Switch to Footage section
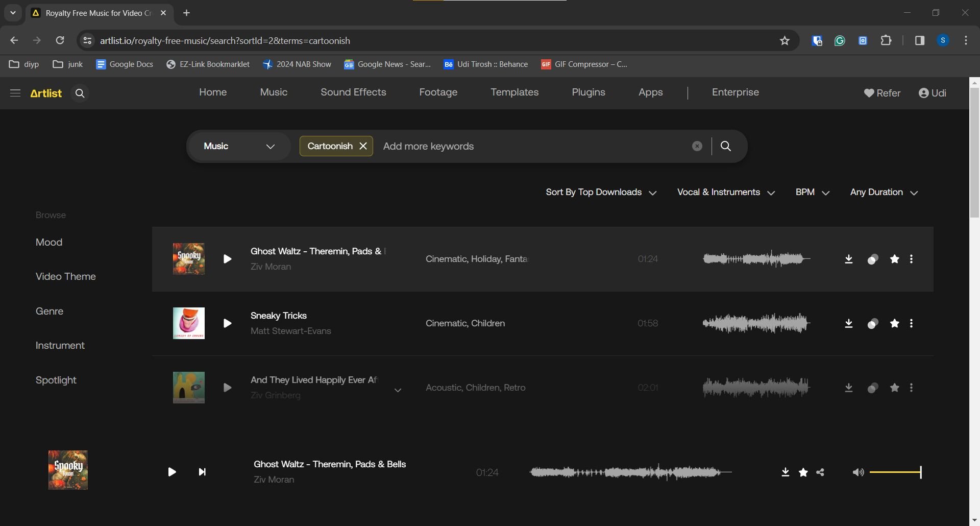 click(x=438, y=92)
